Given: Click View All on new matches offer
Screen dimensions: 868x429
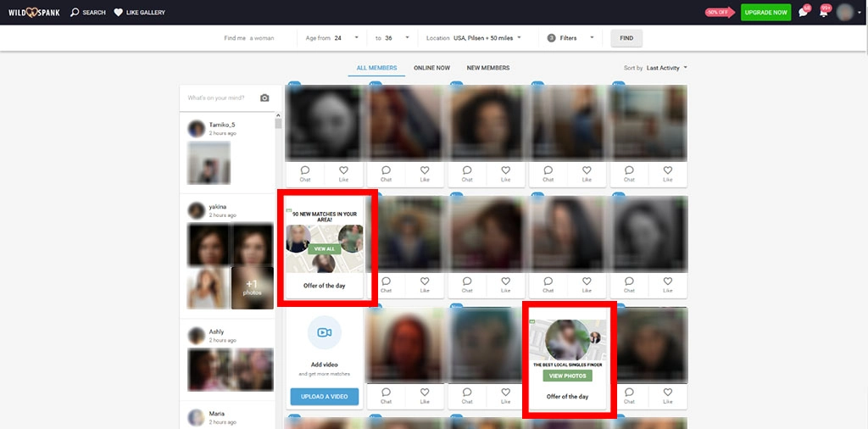Looking at the screenshot, I should [325, 249].
